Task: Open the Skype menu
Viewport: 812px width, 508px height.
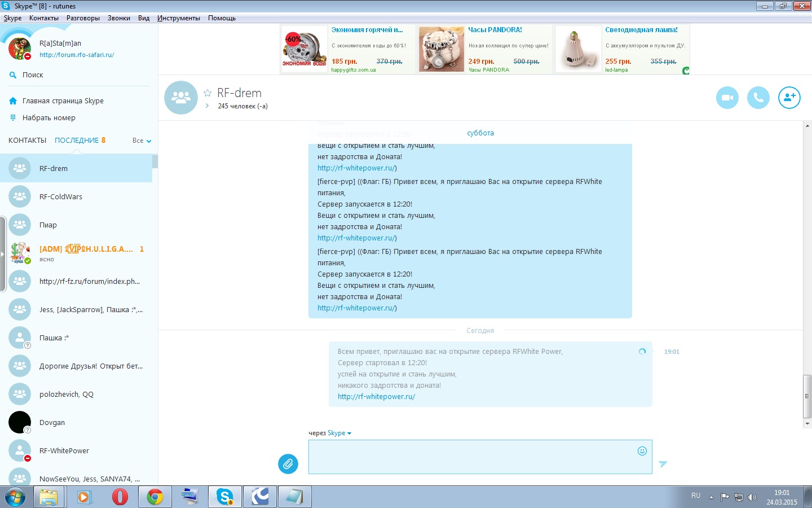Action: coord(12,18)
